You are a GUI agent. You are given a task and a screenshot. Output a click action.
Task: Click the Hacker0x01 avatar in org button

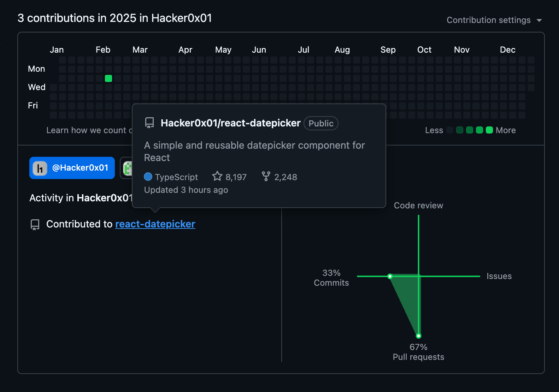(40, 168)
